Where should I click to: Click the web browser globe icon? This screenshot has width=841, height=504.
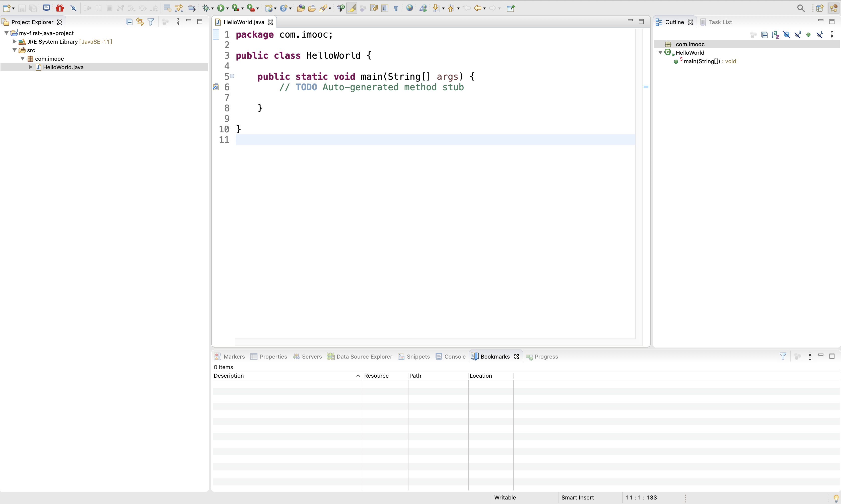coord(409,8)
